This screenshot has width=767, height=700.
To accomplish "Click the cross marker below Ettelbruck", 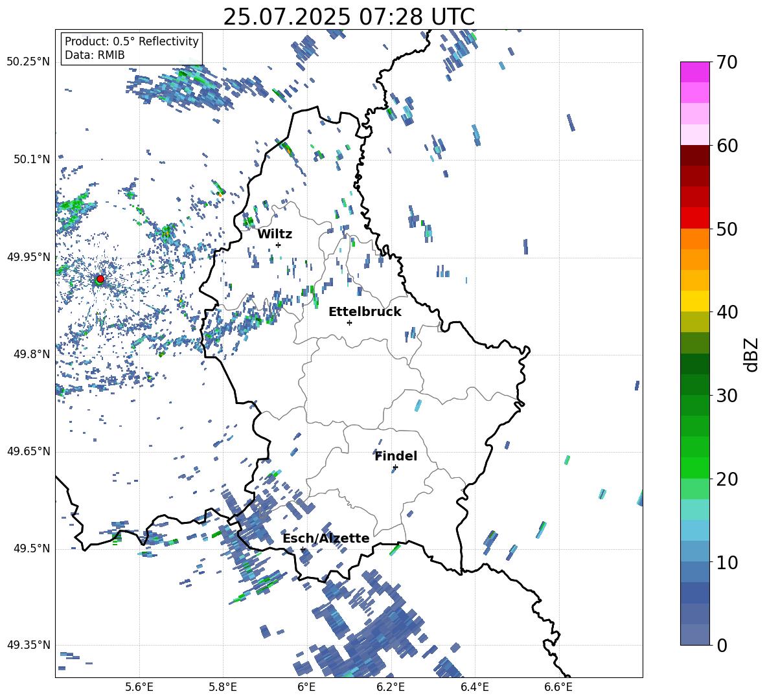I will (x=349, y=322).
